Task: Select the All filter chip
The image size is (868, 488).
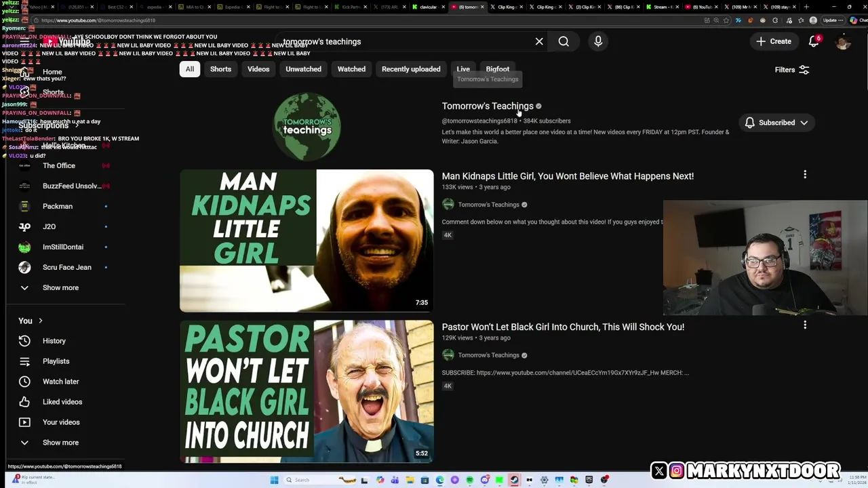Action: pos(190,69)
